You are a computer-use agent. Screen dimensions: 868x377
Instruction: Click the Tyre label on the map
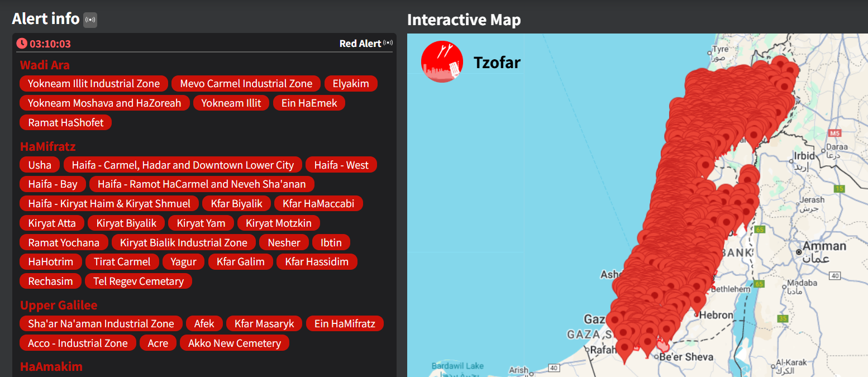click(720, 49)
